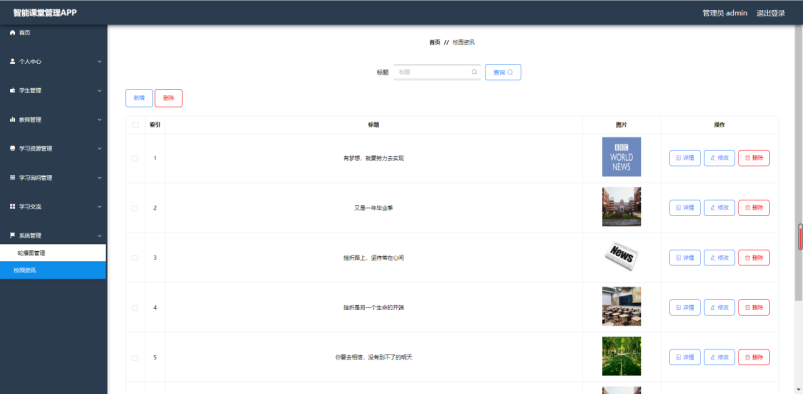
Task: Tick the checkbox for row 4
Action: click(135, 307)
